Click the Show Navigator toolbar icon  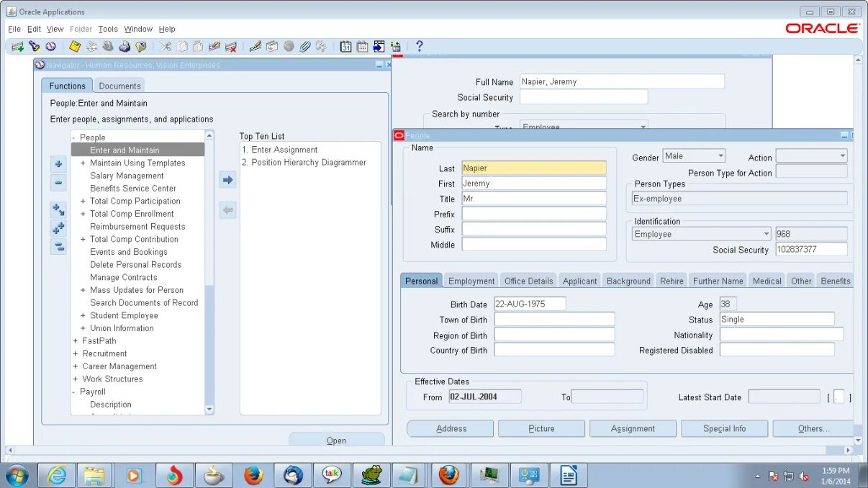[50, 47]
